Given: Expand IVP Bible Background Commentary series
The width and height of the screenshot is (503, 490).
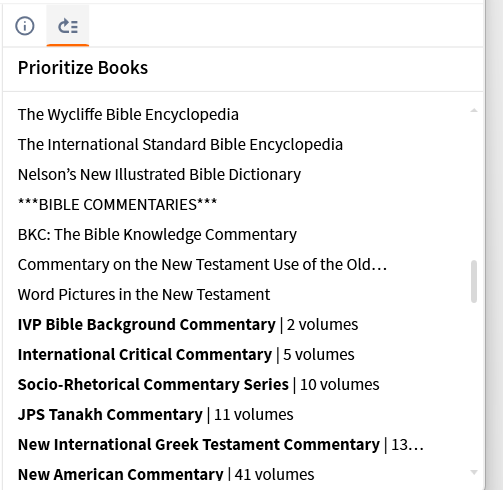Looking at the screenshot, I should click(188, 324).
